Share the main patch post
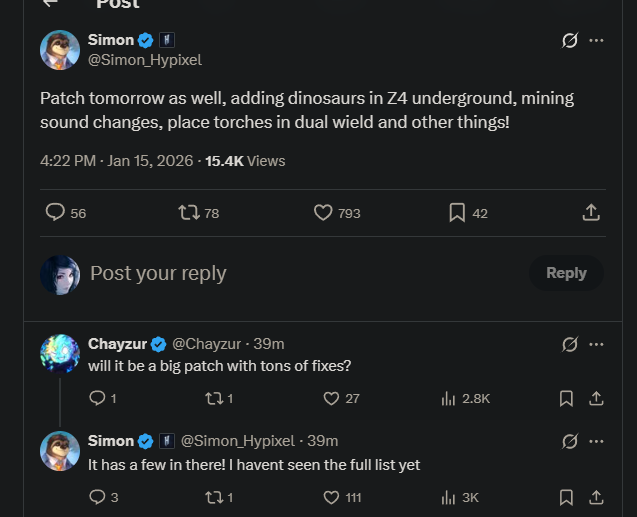This screenshot has height=517, width=637. pos(591,212)
